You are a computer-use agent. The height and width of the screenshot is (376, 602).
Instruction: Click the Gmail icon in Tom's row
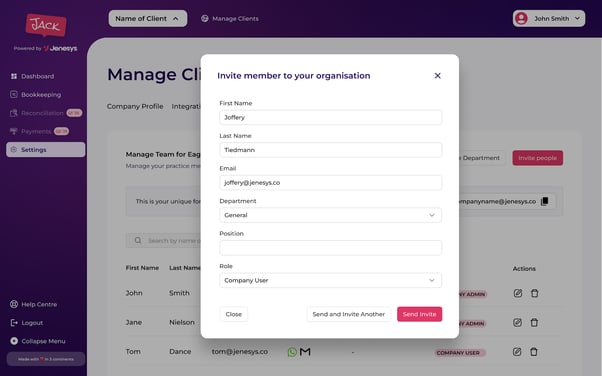point(305,351)
